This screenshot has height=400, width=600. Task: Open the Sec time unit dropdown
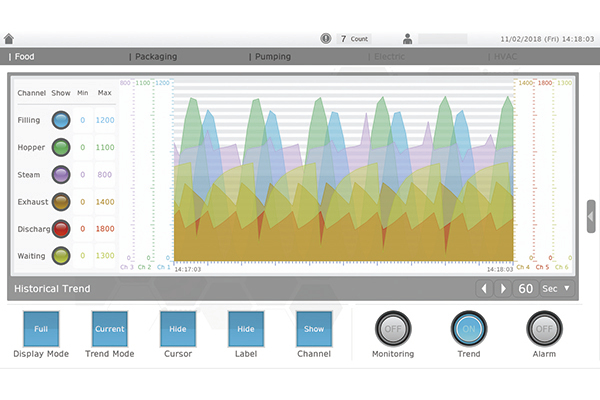(556, 289)
